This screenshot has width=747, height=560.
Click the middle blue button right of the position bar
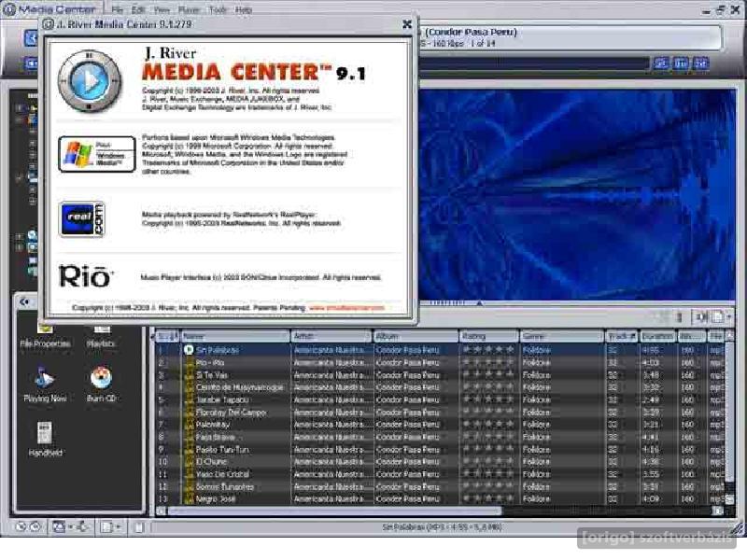tap(681, 63)
